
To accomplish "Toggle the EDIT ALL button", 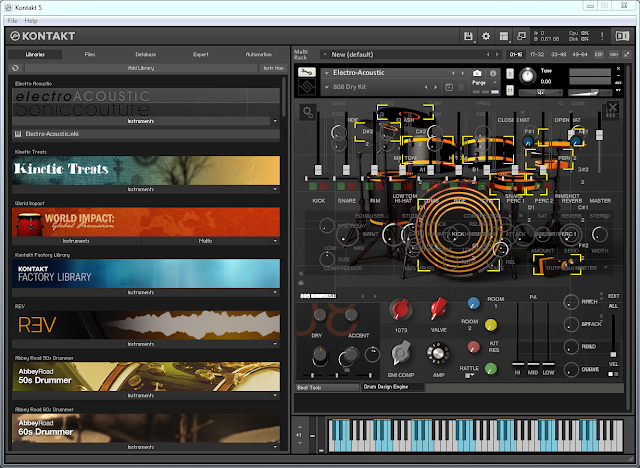I will point(613,301).
